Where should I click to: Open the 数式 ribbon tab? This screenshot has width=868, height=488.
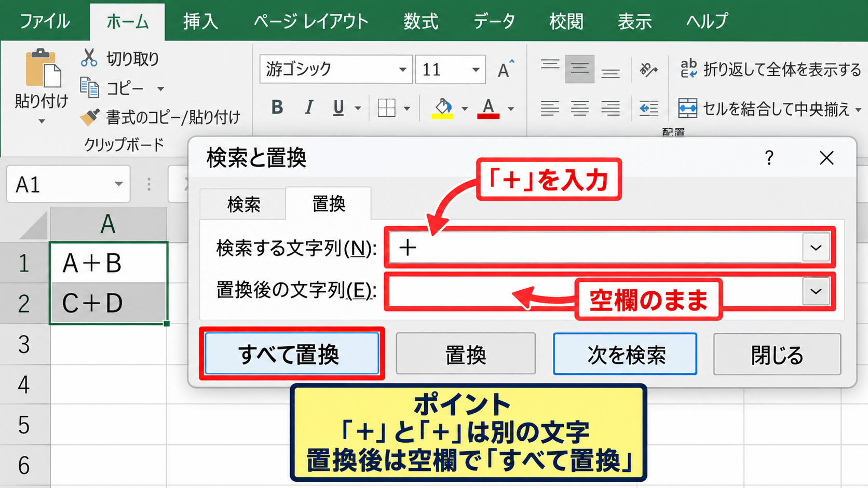(421, 22)
